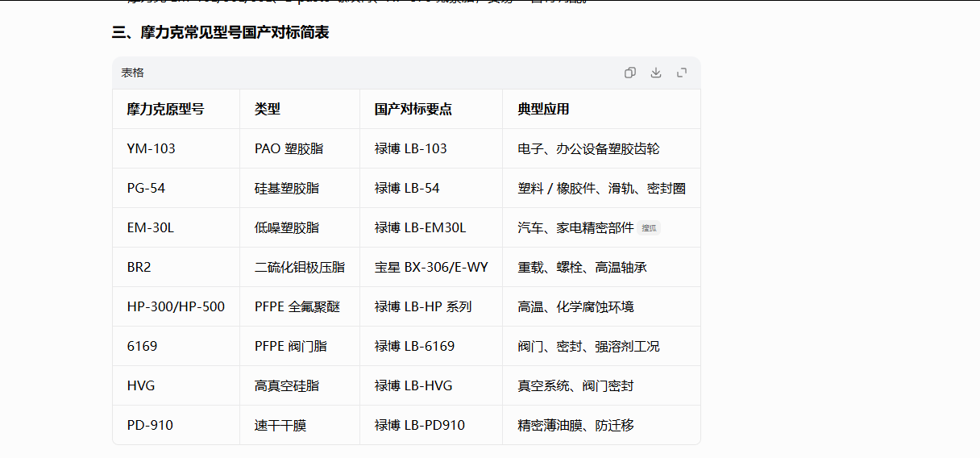Expand the table to fullscreen view
This screenshot has height=458, width=980.
682,73
